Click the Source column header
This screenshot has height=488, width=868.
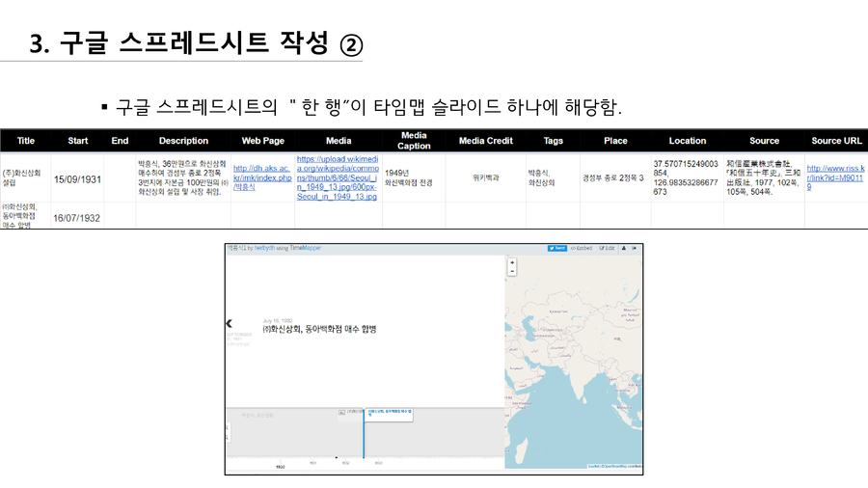pyautogui.click(x=764, y=141)
